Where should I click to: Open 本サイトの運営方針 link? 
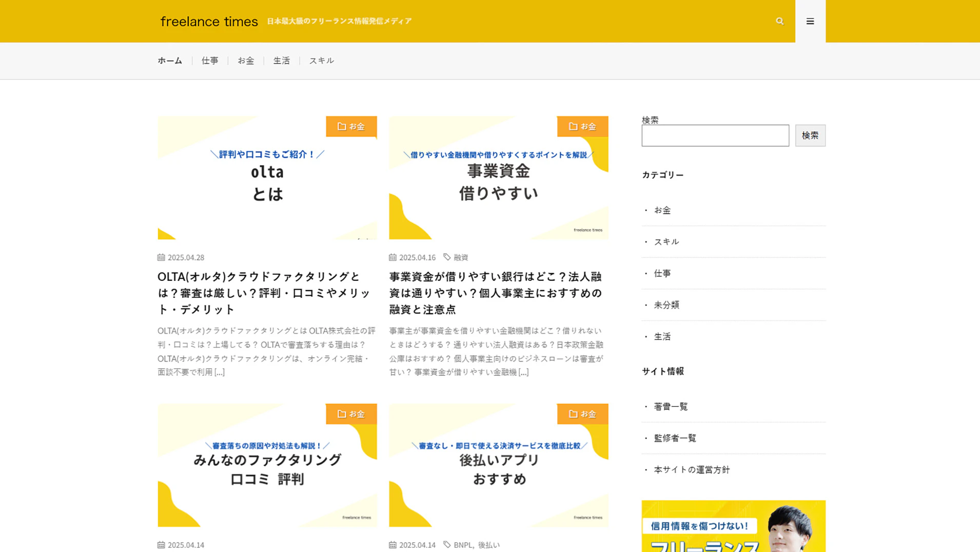click(692, 469)
